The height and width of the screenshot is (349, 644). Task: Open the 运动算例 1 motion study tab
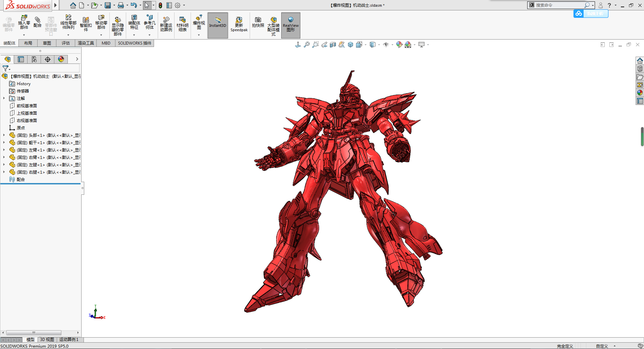pyautogui.click(x=69, y=340)
